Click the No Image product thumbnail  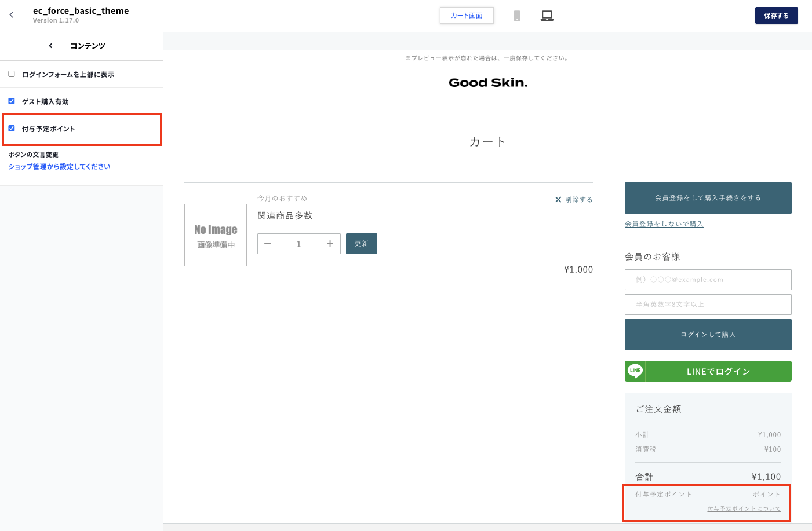pyautogui.click(x=216, y=235)
